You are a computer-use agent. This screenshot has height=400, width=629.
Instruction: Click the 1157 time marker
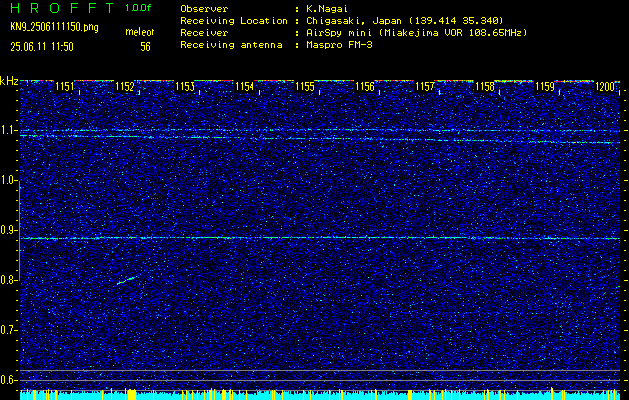(425, 86)
